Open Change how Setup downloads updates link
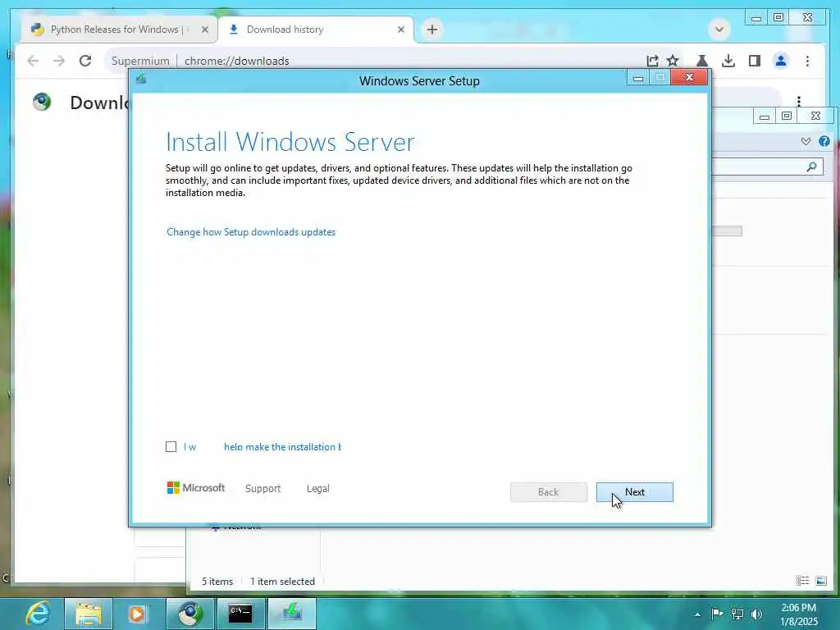 pos(251,232)
